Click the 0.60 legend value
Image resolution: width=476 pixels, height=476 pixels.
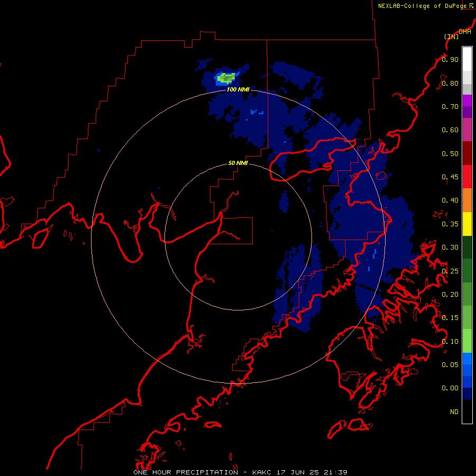pyautogui.click(x=450, y=130)
